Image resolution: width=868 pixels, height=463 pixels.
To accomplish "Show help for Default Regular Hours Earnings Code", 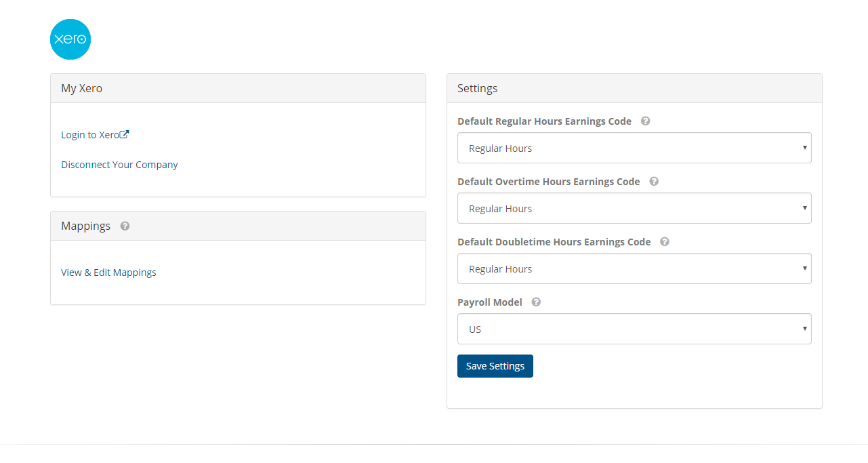I will pyautogui.click(x=646, y=121).
